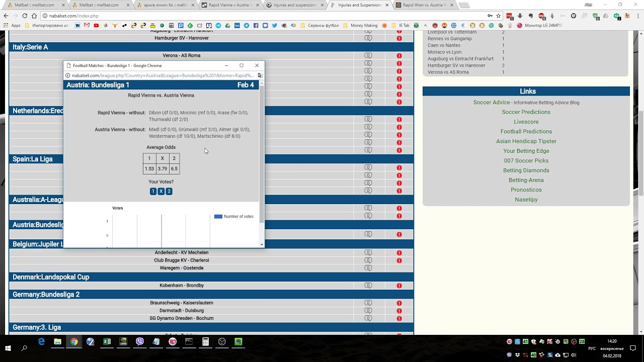Open taskbar search magnifier
Screen dimensions: 644x362
tap(24, 347)
